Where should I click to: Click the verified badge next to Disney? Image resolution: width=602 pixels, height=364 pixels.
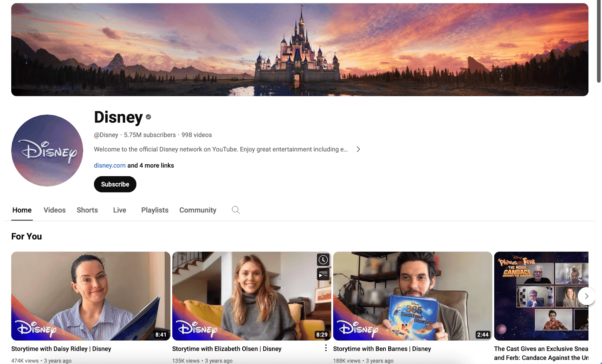coord(148,117)
